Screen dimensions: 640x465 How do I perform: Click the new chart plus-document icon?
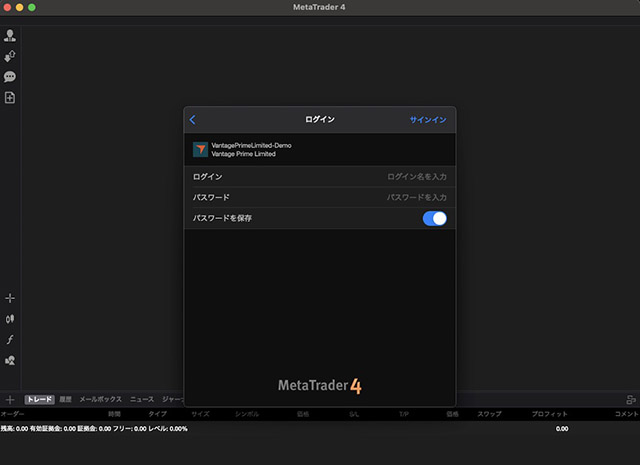pyautogui.click(x=10, y=98)
